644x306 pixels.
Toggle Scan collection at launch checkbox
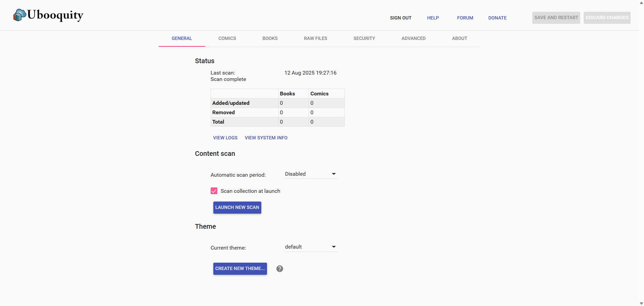[214, 191]
